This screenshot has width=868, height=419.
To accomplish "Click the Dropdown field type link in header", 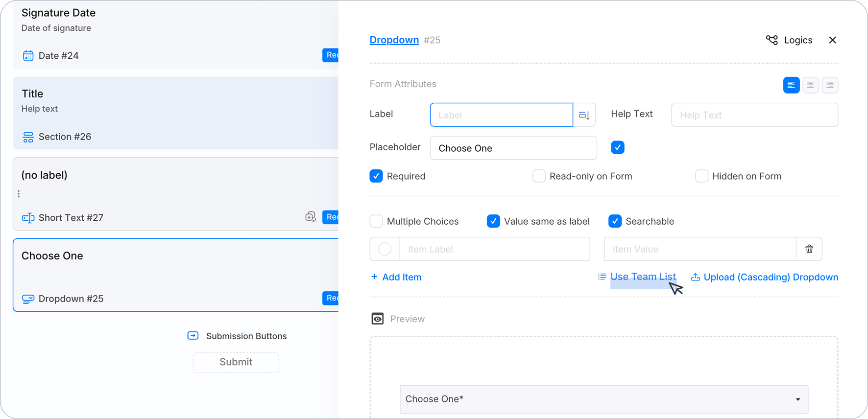I will pyautogui.click(x=394, y=40).
